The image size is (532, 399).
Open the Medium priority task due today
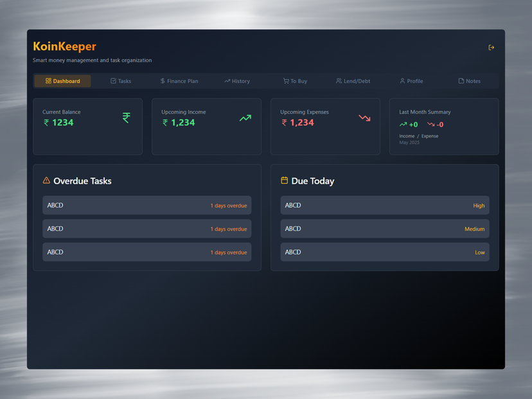click(384, 229)
